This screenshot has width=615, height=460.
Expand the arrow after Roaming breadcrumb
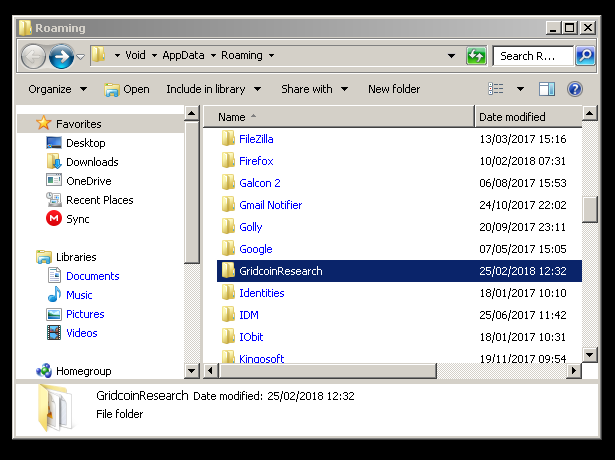click(x=271, y=56)
